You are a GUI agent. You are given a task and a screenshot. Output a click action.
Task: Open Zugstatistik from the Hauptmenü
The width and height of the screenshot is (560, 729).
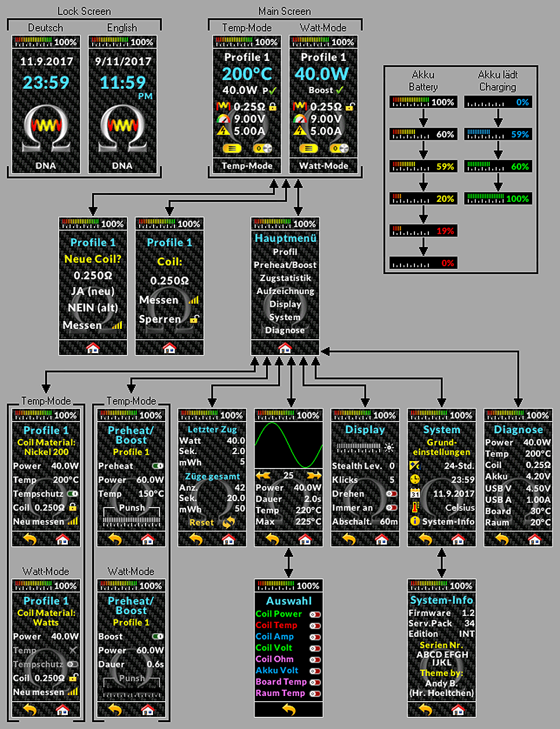[285, 278]
